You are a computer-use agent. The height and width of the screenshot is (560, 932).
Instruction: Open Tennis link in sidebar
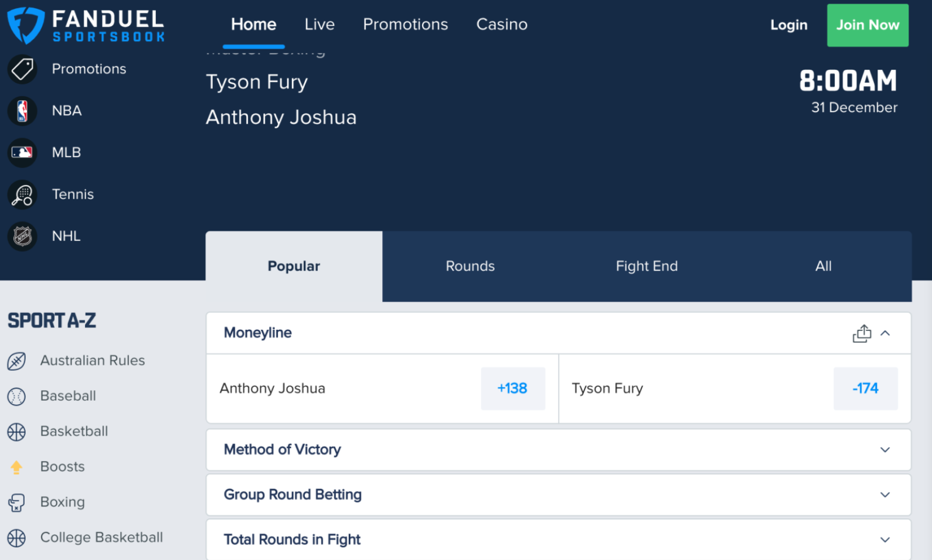pyautogui.click(x=73, y=194)
